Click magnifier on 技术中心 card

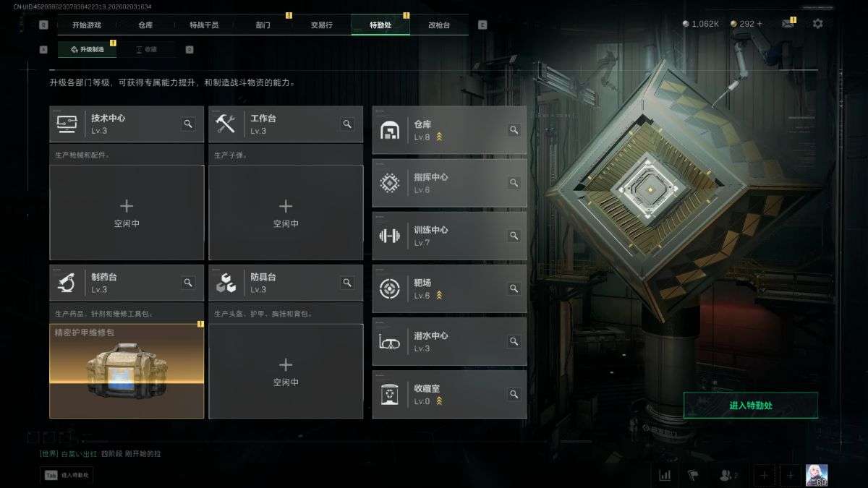point(188,124)
